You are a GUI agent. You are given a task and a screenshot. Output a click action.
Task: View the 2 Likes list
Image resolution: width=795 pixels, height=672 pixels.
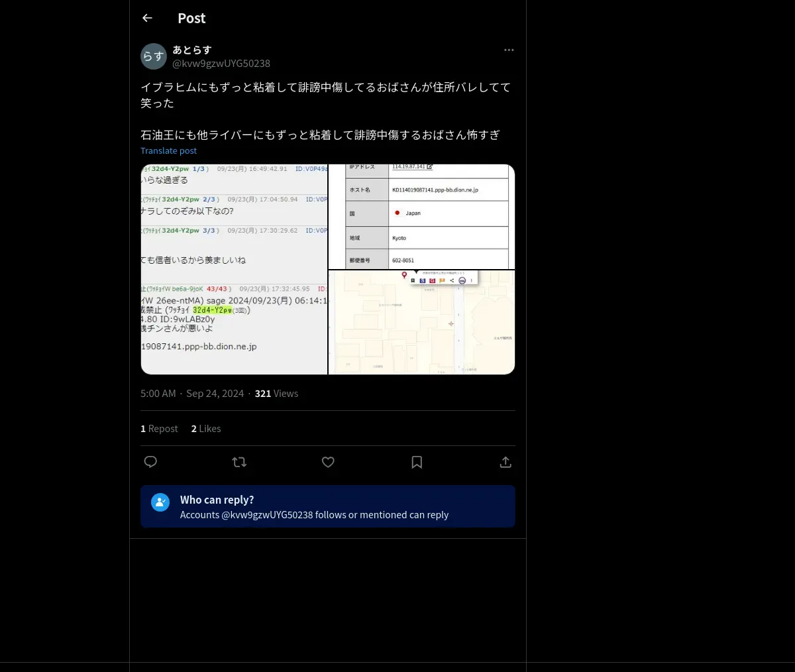tap(206, 429)
